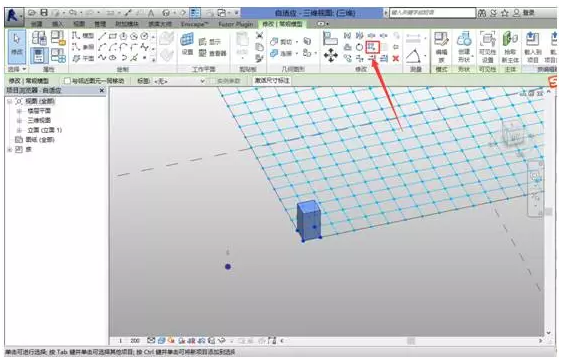
Task: Select Trim/Extend to Corner tool
Action: pyautogui.click(x=359, y=58)
